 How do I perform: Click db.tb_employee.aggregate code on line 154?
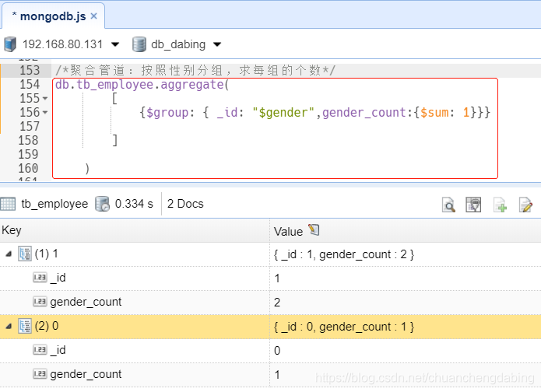pyautogui.click(x=142, y=85)
